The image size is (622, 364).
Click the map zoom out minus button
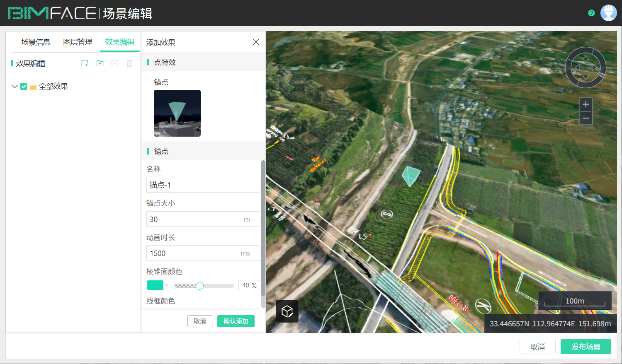click(x=586, y=118)
